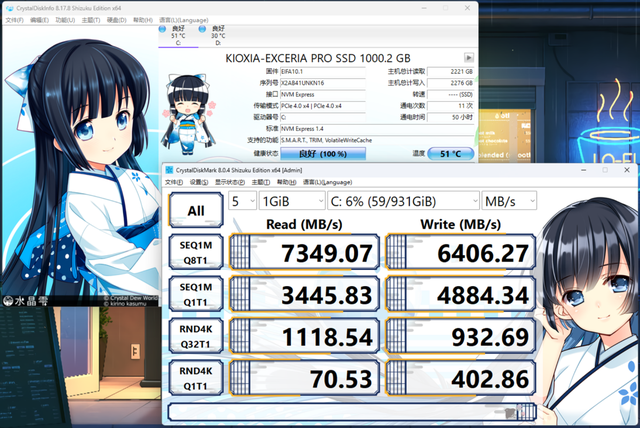Open 帮助(H) menu in CrystalDiskInfo
This screenshot has height=428, width=640.
pos(143,20)
